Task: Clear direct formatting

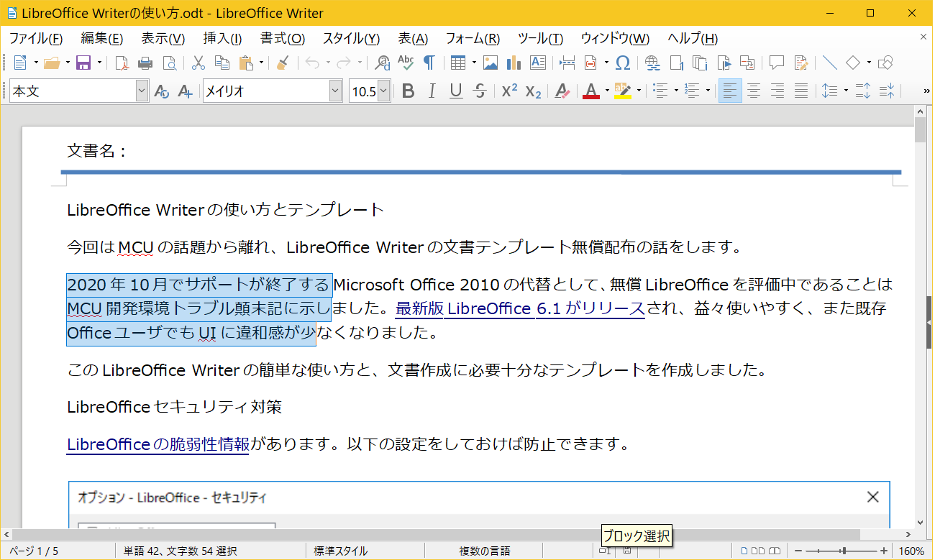Action: [562, 91]
